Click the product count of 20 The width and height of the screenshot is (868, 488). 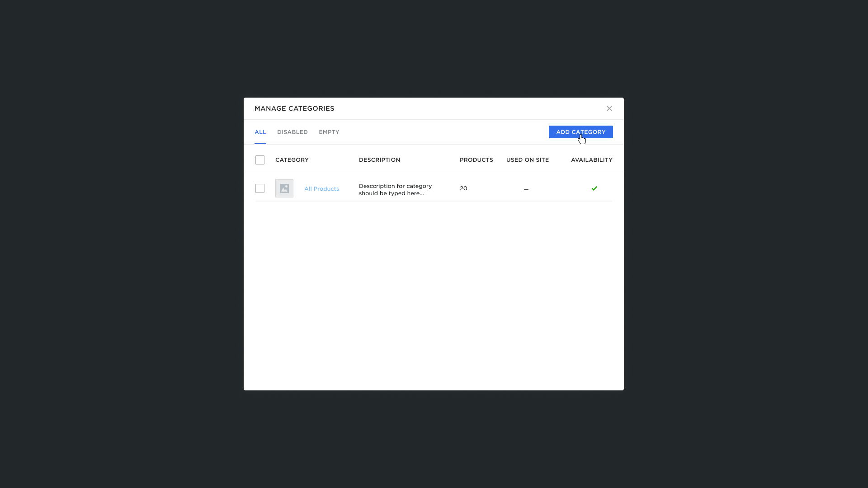(x=463, y=188)
